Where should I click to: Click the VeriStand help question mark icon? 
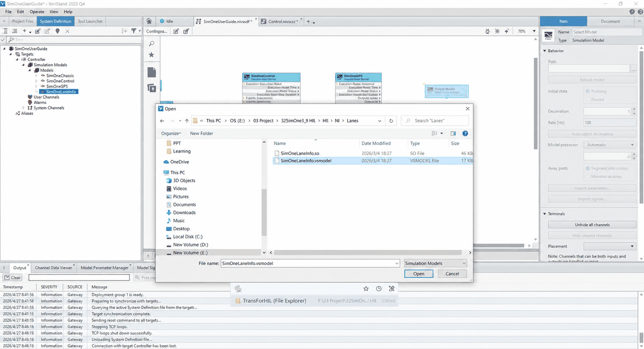(632, 12)
